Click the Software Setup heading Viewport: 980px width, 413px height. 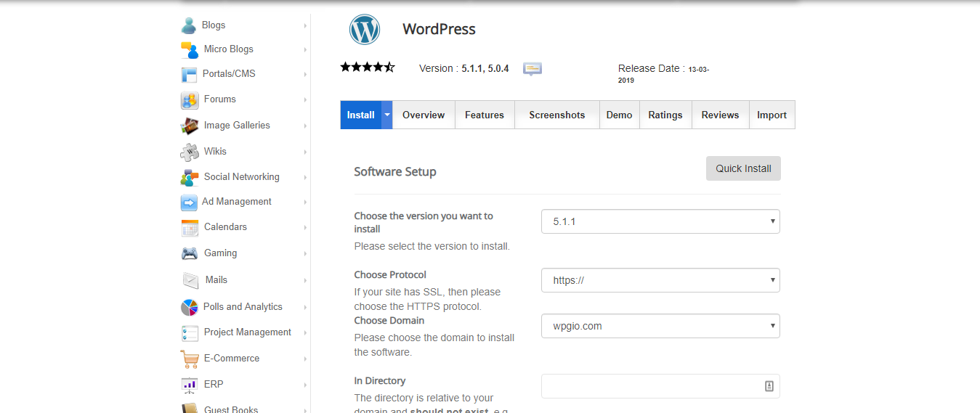click(x=395, y=172)
